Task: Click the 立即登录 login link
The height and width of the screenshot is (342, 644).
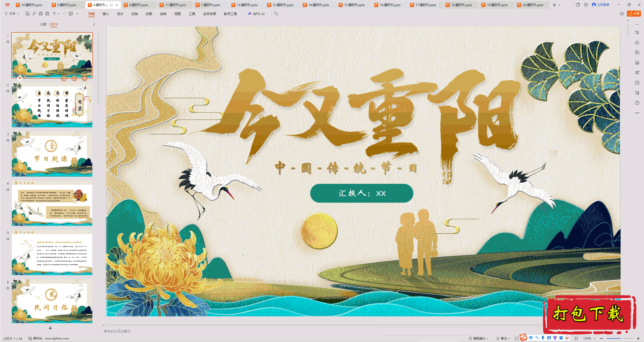Action: coord(600,5)
